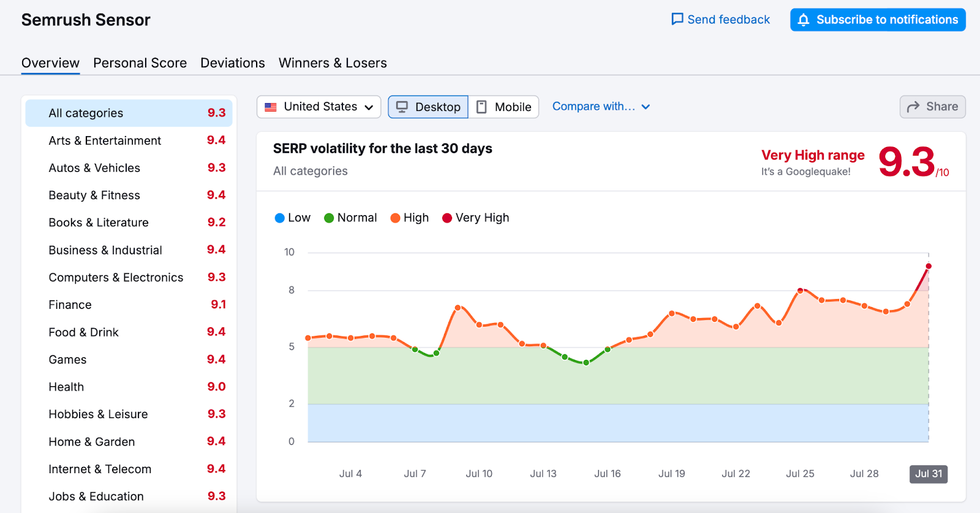Click the Jul 22 axis label
This screenshot has width=980, height=513.
point(736,474)
